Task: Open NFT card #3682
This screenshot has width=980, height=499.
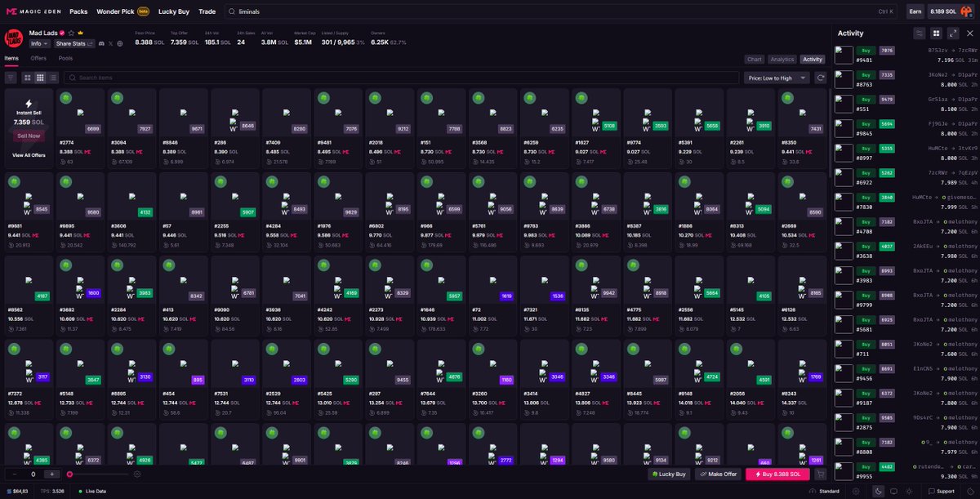Action: click(79, 296)
